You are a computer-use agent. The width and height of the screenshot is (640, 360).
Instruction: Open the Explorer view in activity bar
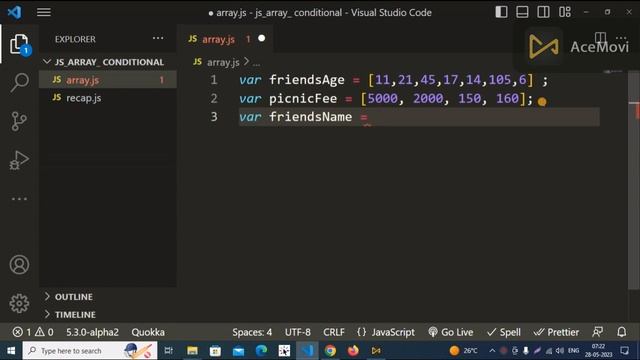pyautogui.click(x=19, y=44)
